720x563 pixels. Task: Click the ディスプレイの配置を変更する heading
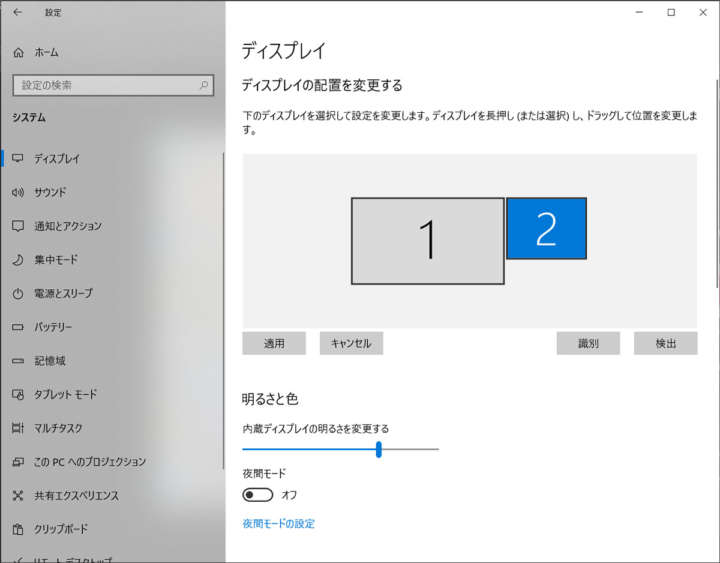(322, 85)
